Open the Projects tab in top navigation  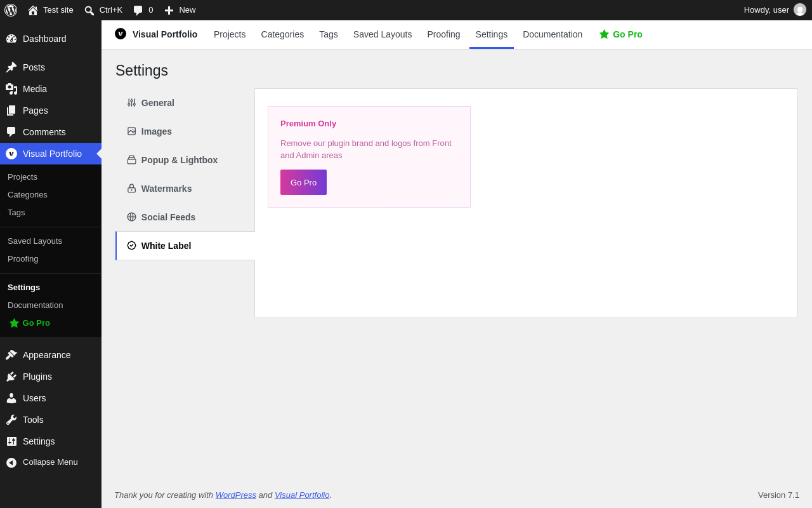pos(230,34)
